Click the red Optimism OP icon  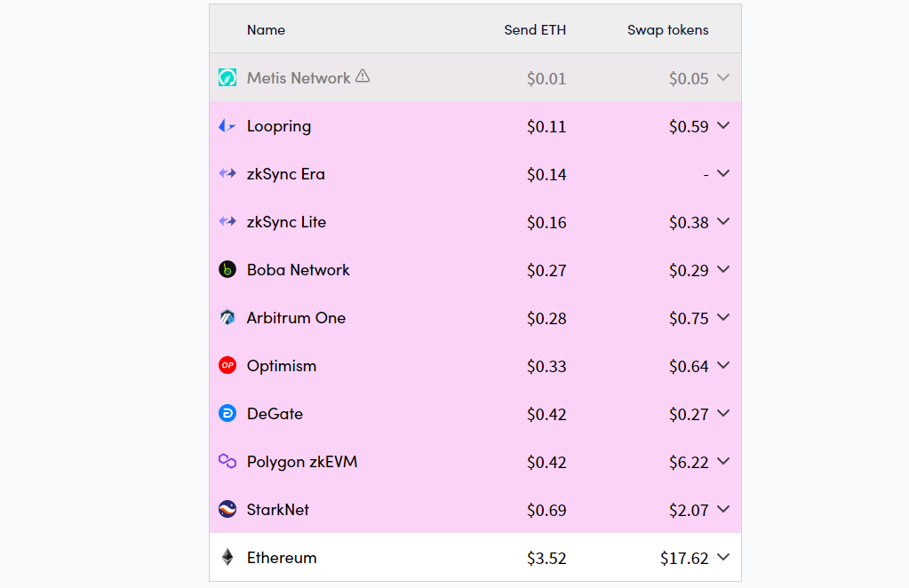pyautogui.click(x=227, y=366)
